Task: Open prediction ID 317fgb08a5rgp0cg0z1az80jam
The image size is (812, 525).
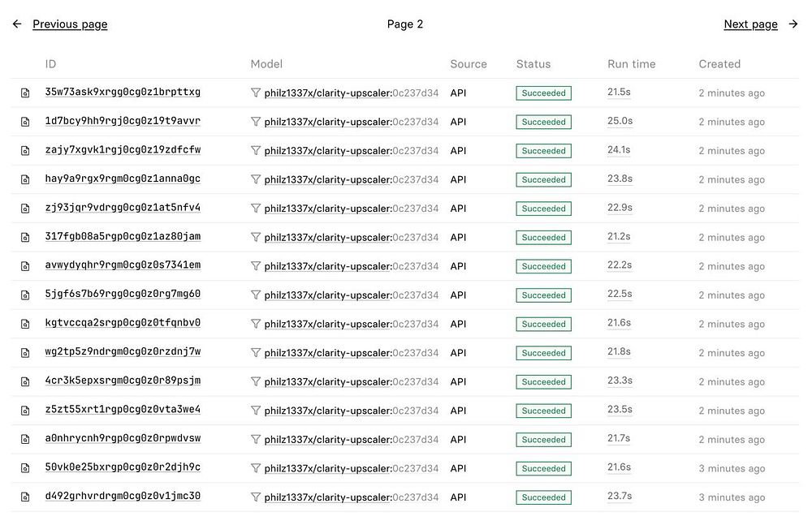Action: pyautogui.click(x=123, y=237)
